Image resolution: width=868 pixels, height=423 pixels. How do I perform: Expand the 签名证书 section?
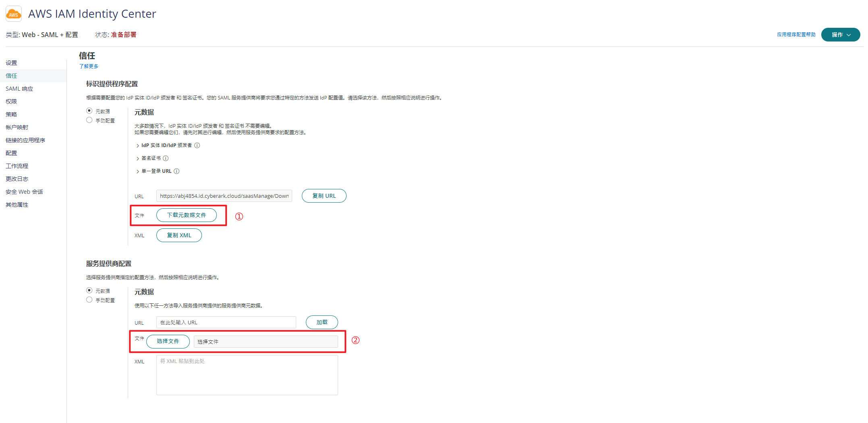tap(137, 159)
